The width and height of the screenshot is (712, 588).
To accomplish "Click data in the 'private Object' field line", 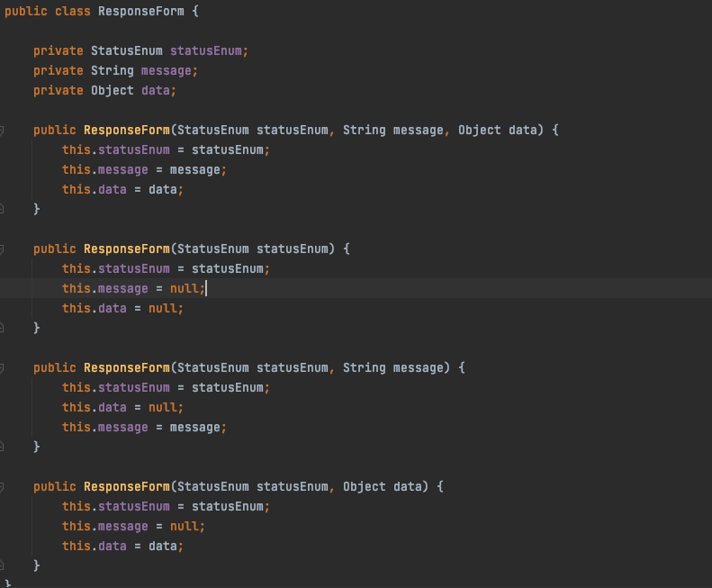I will click(156, 90).
